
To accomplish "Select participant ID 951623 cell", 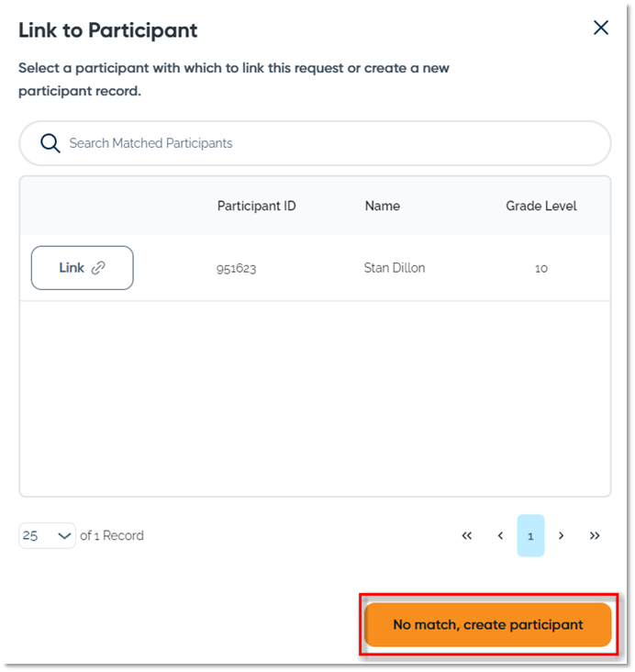I will [235, 269].
